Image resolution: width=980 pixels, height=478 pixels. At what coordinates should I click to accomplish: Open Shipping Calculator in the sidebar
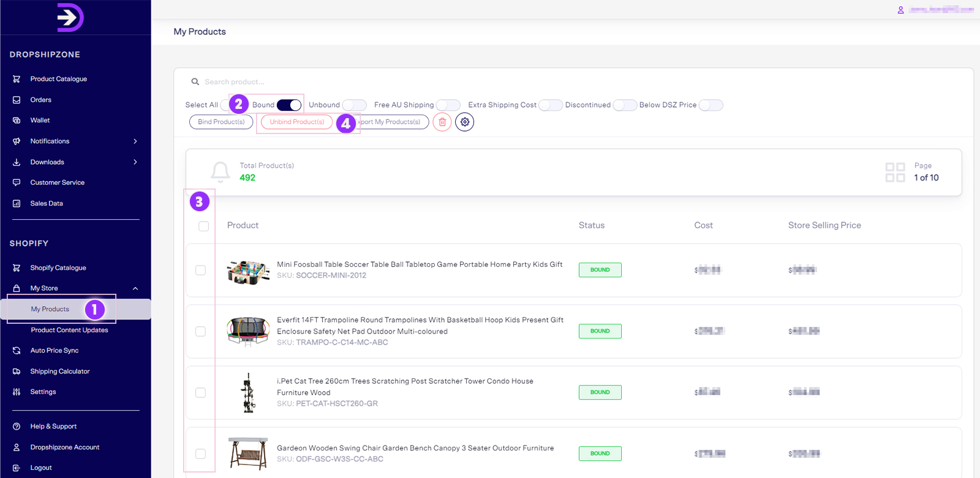[60, 372]
